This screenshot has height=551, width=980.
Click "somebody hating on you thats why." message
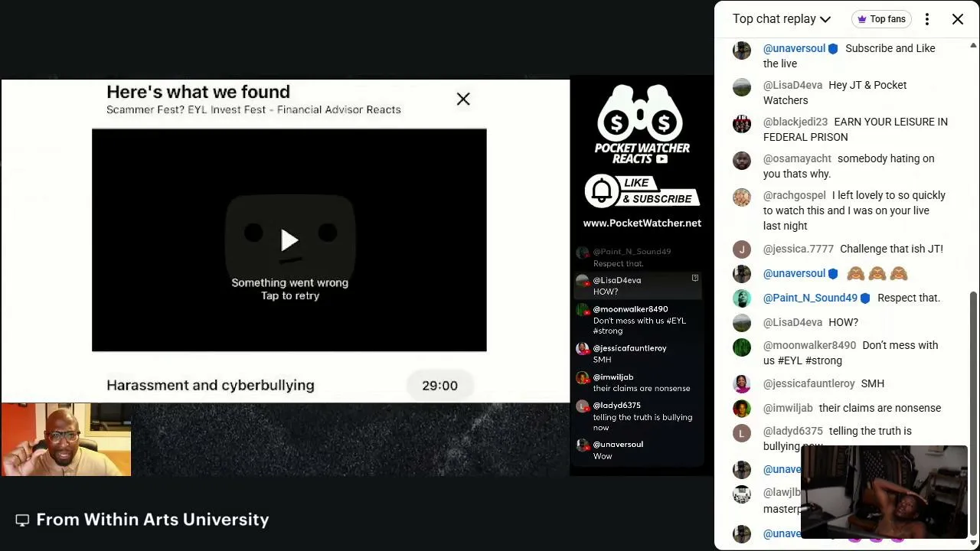pos(848,166)
